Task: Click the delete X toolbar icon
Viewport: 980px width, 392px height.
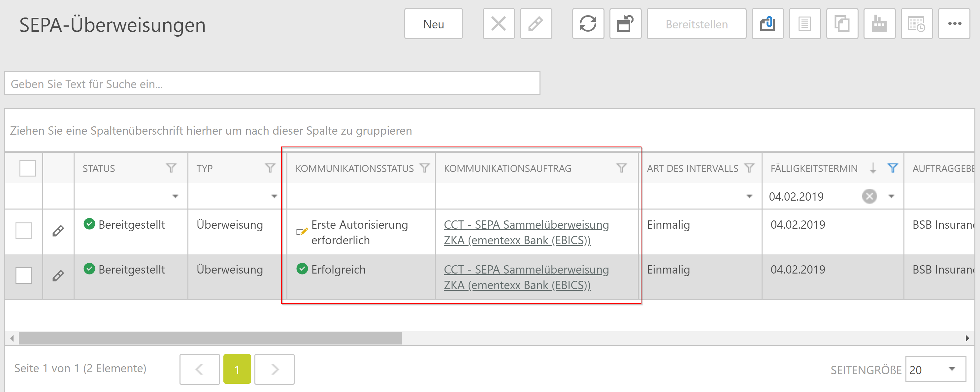Action: (498, 24)
